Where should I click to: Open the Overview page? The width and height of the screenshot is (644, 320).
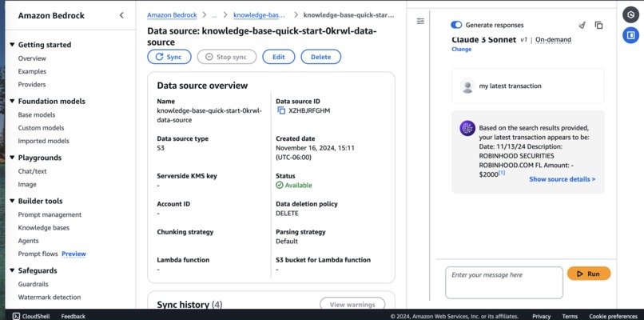click(32, 58)
